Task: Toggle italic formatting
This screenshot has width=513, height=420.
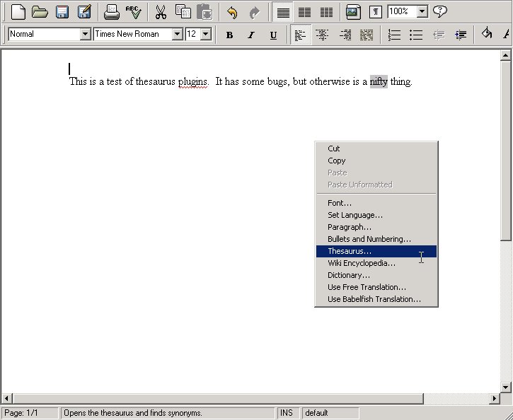Action: 250,35
